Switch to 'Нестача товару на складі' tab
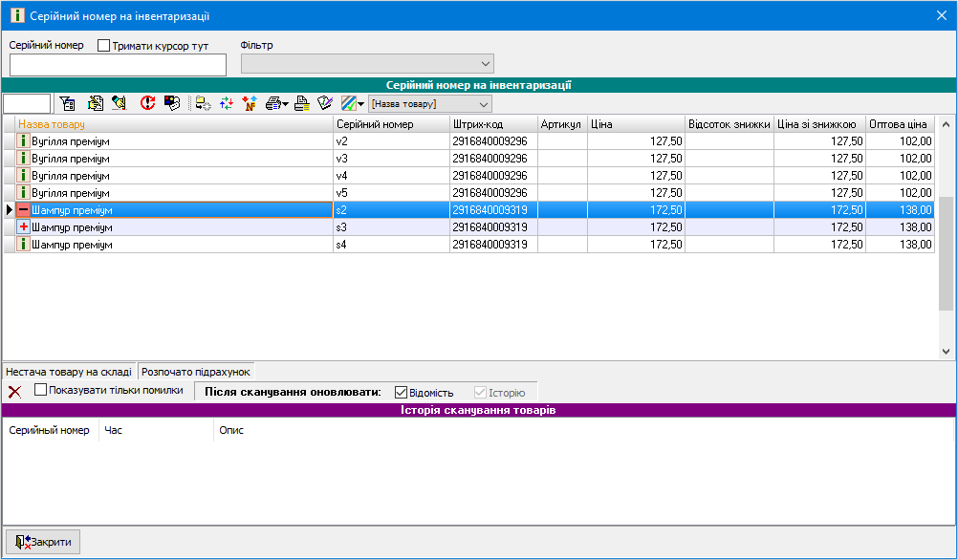Screen dimensions: 958x560 click(x=69, y=372)
